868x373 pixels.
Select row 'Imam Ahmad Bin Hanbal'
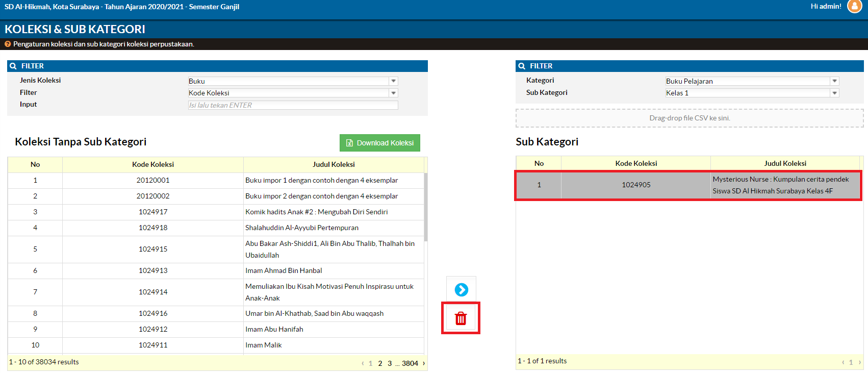point(216,270)
